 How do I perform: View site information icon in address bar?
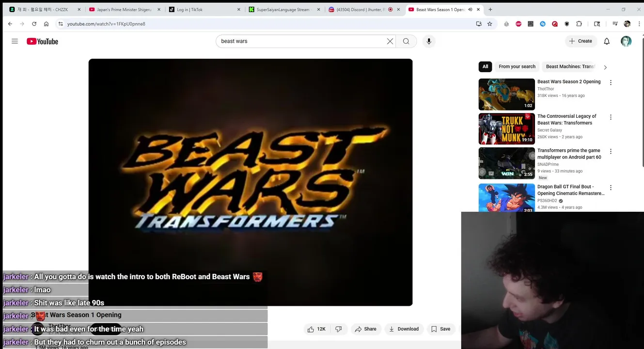[x=61, y=24]
